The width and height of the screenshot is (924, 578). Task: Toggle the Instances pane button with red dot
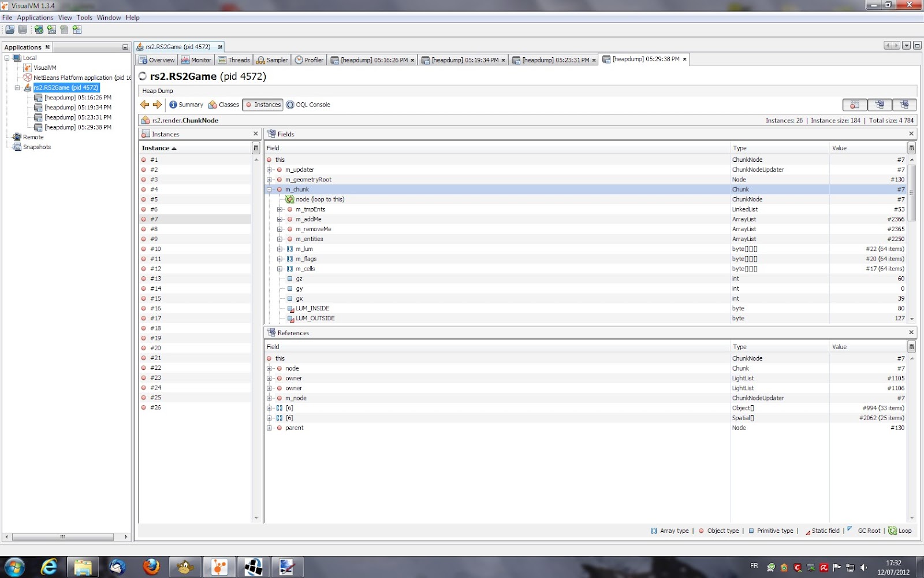pyautogui.click(x=855, y=105)
